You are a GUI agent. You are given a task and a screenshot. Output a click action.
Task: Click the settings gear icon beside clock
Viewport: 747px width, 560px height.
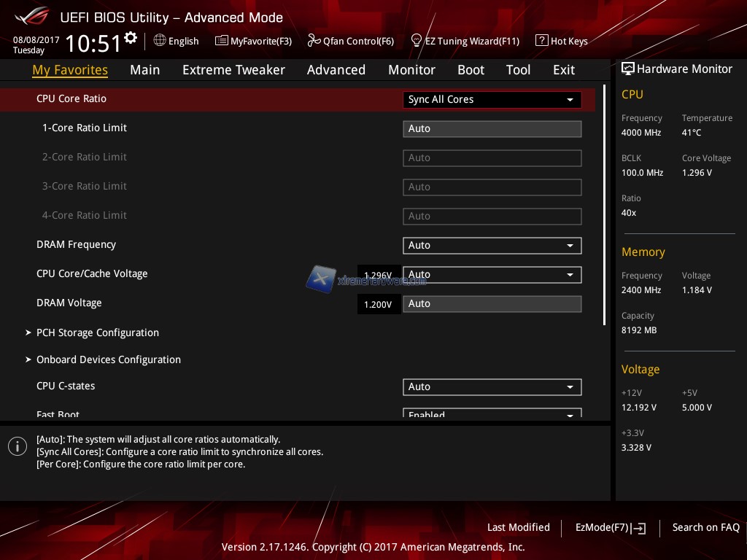[131, 38]
